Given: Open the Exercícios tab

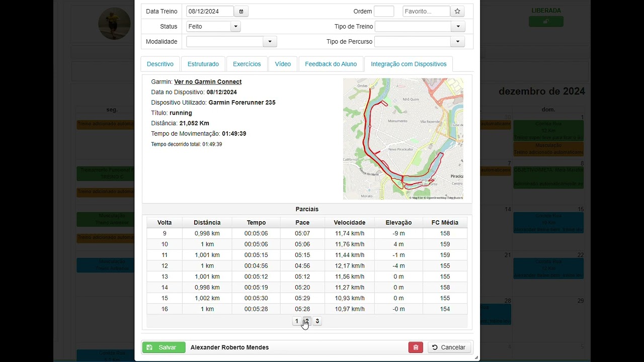Looking at the screenshot, I should pos(247,64).
